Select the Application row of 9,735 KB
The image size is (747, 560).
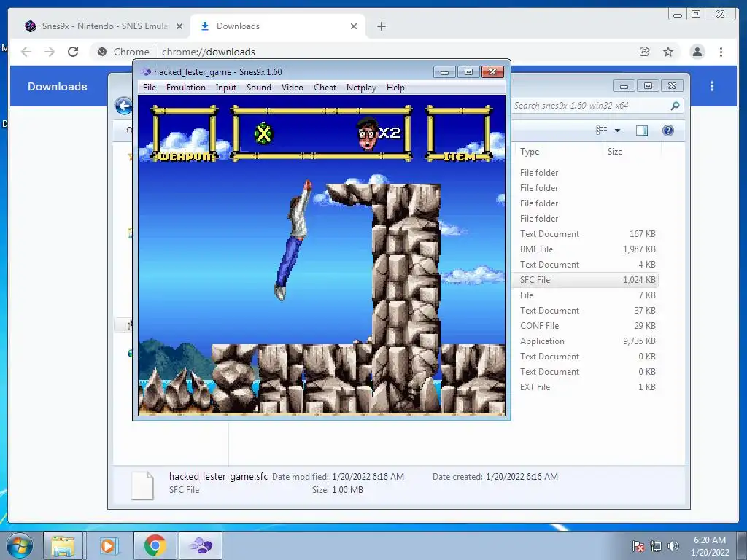click(x=586, y=341)
